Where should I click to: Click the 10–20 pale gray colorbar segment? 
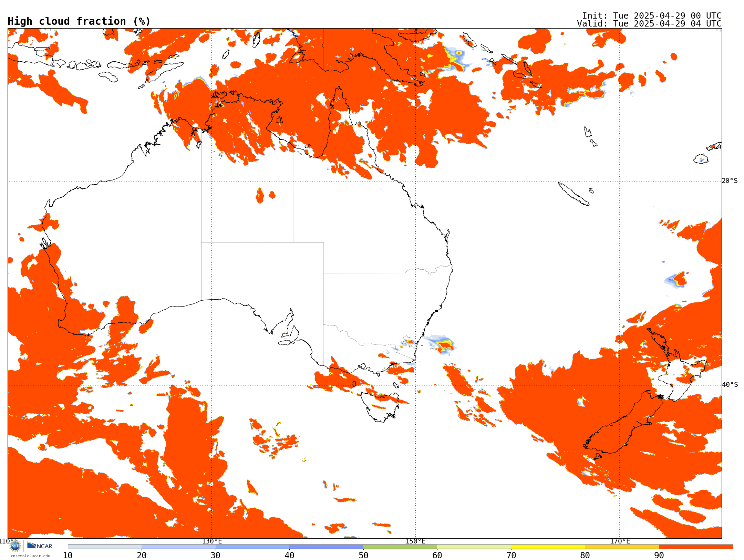(x=105, y=547)
